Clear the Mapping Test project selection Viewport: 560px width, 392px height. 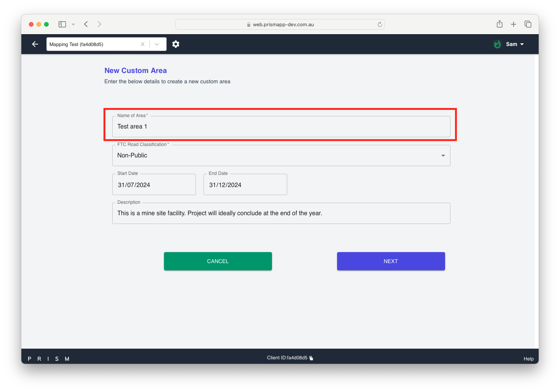[143, 44]
